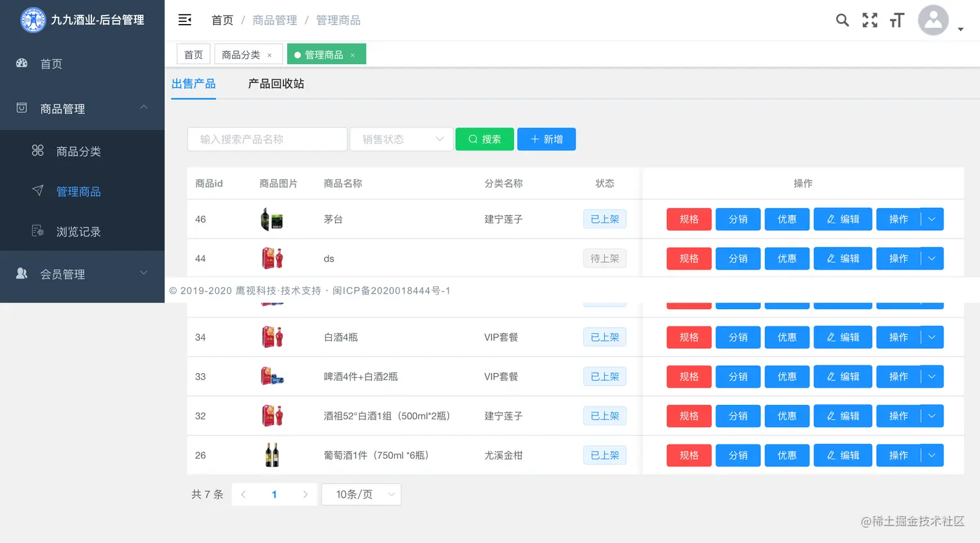Image resolution: width=980 pixels, height=543 pixels.
Task: Collapse the sidebar via the hamburger icon
Action: (x=185, y=20)
